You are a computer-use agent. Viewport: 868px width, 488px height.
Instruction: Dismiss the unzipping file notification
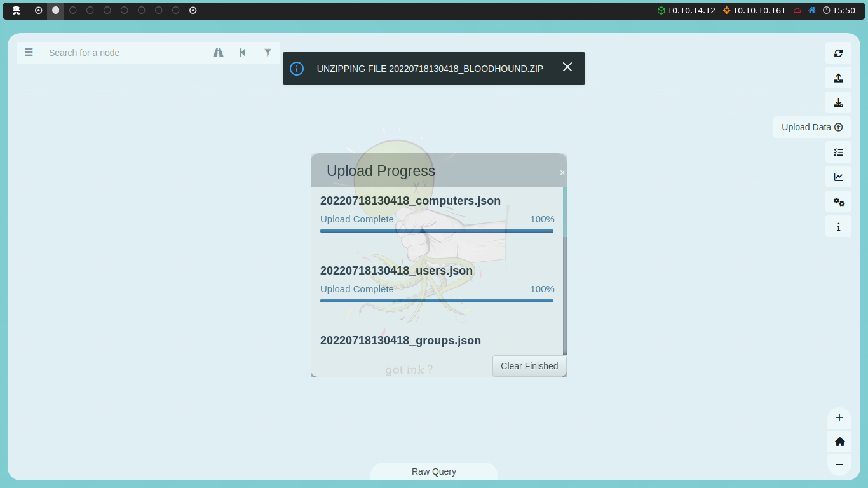pos(567,67)
